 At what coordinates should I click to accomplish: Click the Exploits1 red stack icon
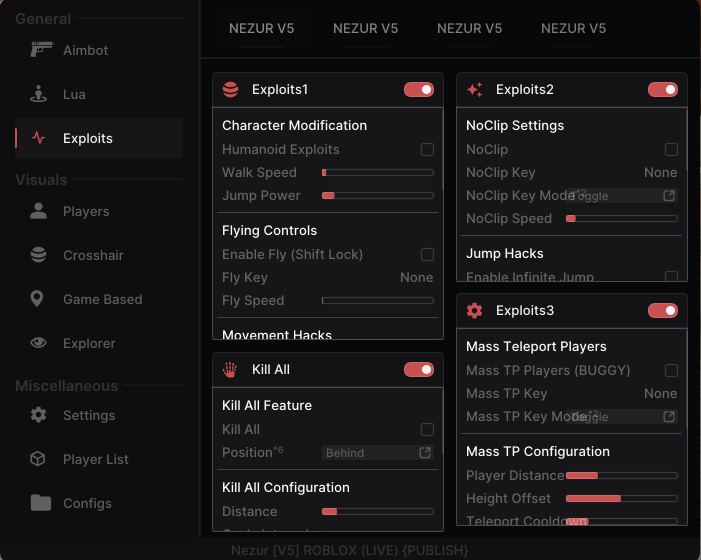[231, 89]
